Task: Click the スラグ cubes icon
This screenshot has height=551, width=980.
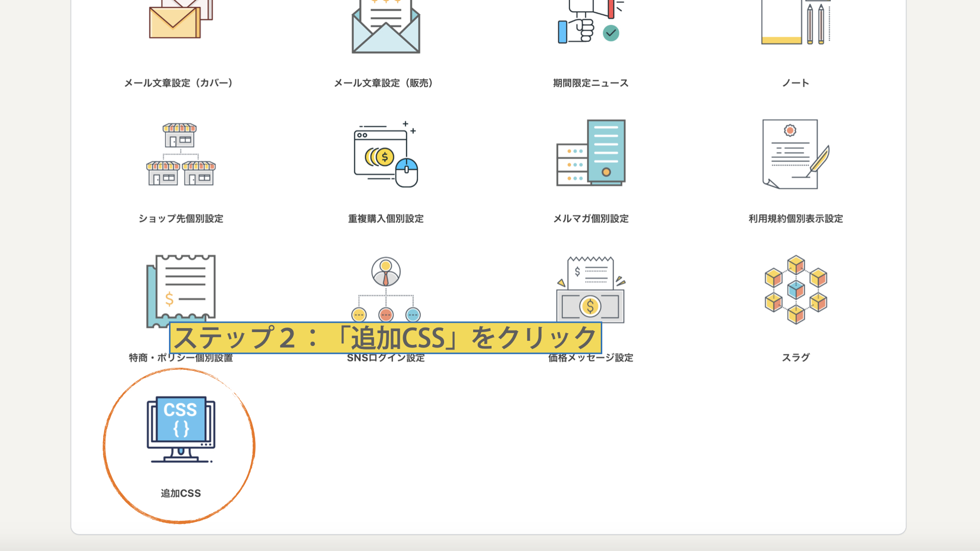Action: [x=795, y=289]
